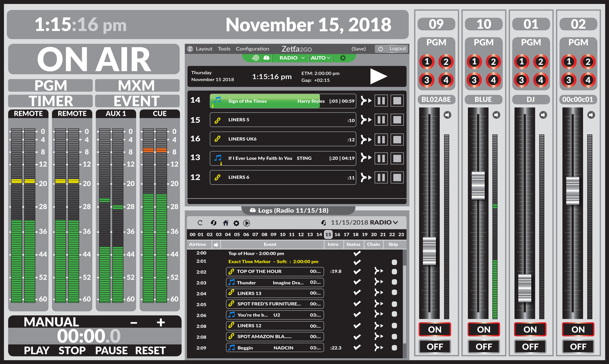Image resolution: width=609 pixels, height=364 pixels.
Task: Turn channel 01 ON
Action: 530,330
